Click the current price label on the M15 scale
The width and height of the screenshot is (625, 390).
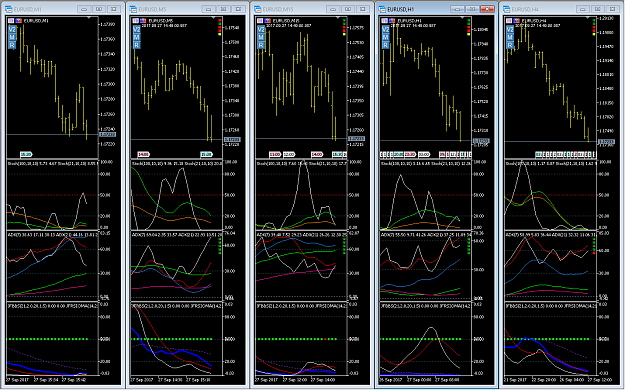tap(356, 138)
